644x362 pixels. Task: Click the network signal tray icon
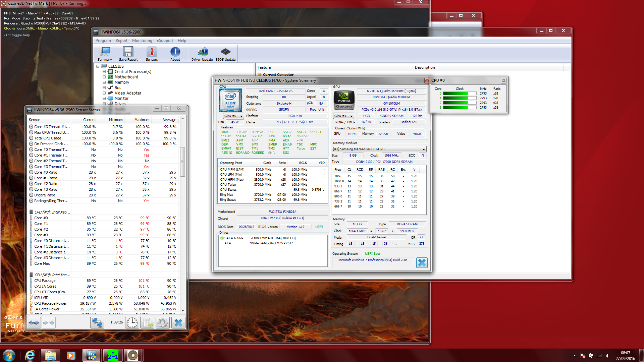pos(599,356)
